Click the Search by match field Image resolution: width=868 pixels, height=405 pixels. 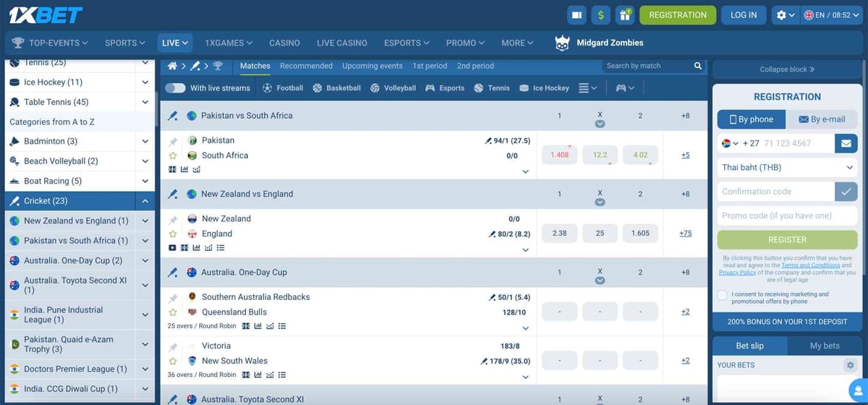(647, 66)
